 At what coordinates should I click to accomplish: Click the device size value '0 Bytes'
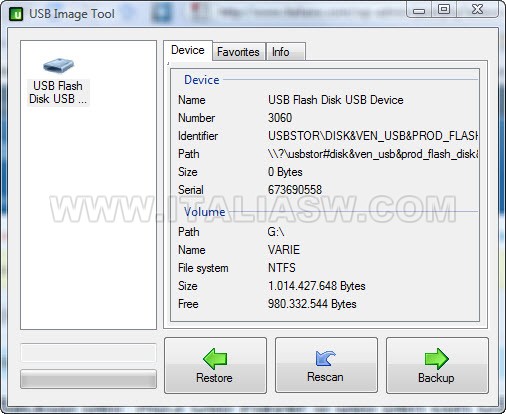click(285, 172)
